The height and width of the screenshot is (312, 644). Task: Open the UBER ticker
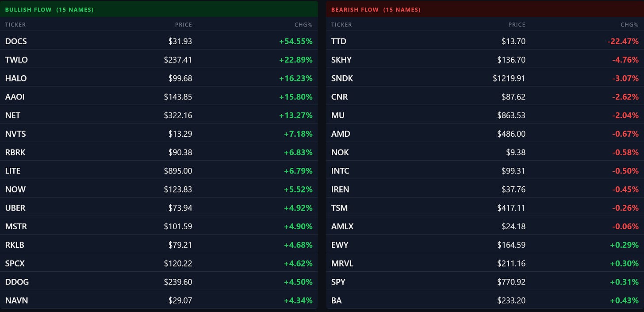pos(15,208)
